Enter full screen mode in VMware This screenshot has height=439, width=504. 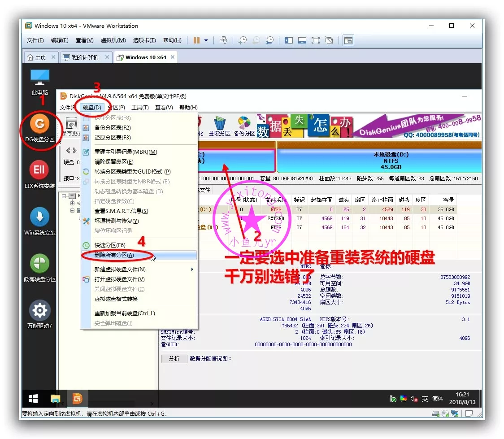[316, 40]
